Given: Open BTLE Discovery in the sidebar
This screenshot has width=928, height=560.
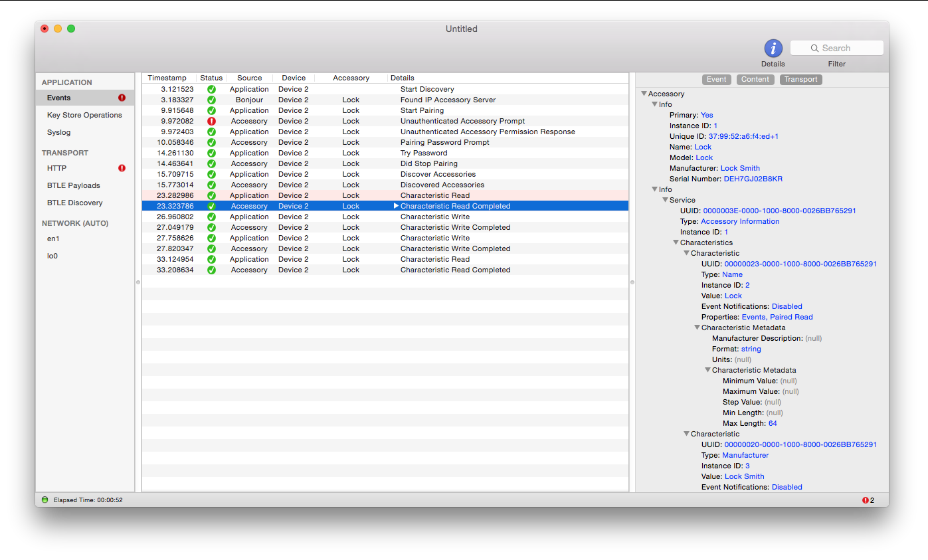Looking at the screenshot, I should 85,203.
